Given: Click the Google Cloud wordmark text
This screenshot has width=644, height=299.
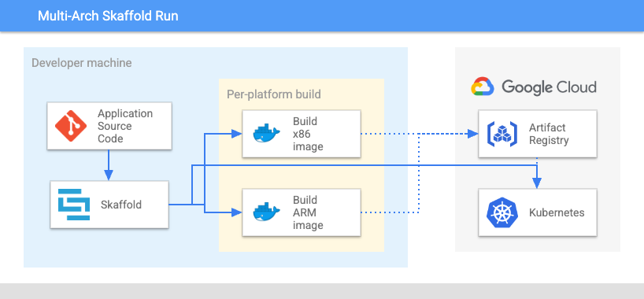Looking at the screenshot, I should click(x=549, y=87).
